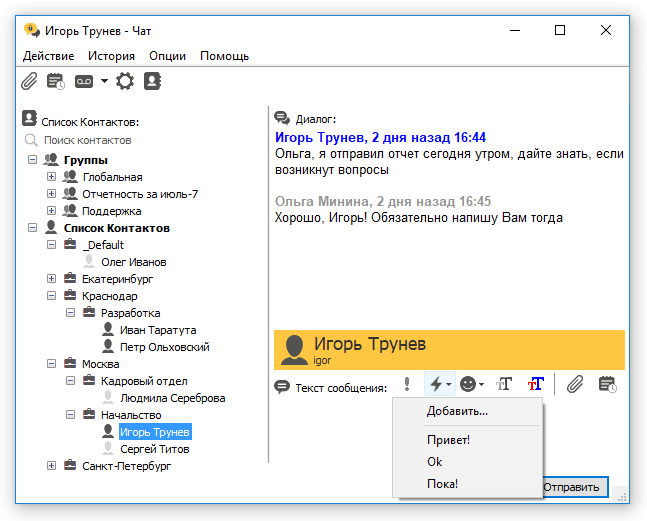
Task: Expand the Поддержка group
Action: (51, 210)
